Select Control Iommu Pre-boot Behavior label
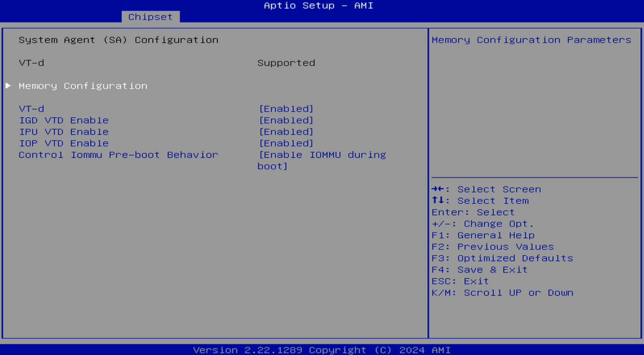This screenshot has width=644, height=355. click(118, 155)
